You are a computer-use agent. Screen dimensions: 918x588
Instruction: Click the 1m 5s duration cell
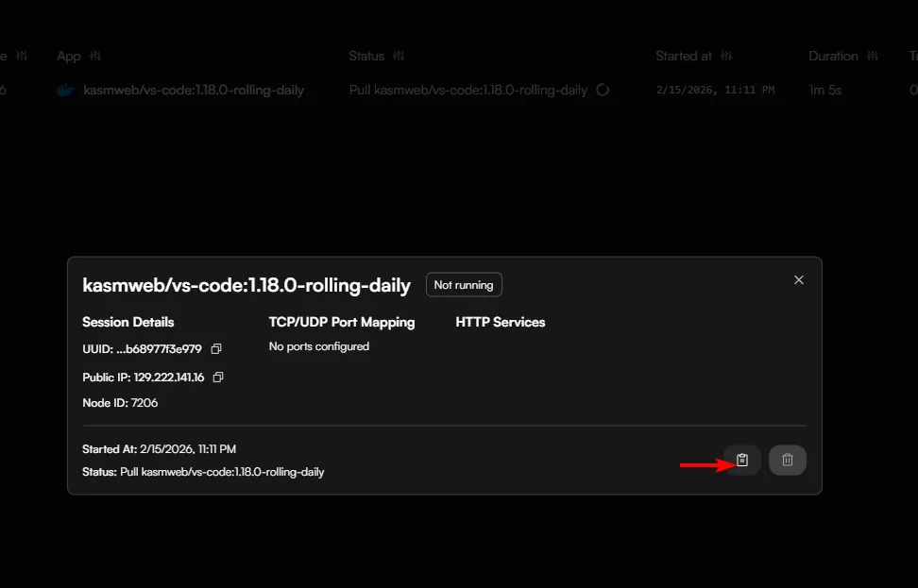pyautogui.click(x=824, y=90)
